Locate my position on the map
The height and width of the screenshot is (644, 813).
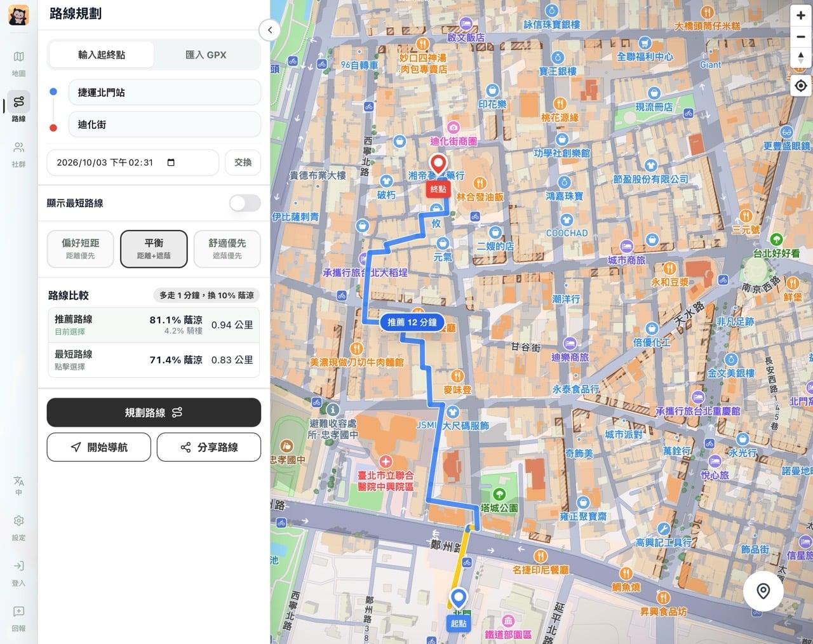pos(800,85)
